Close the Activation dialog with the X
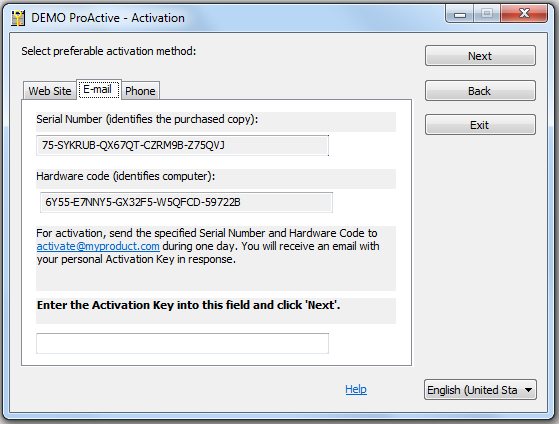 coord(524,14)
